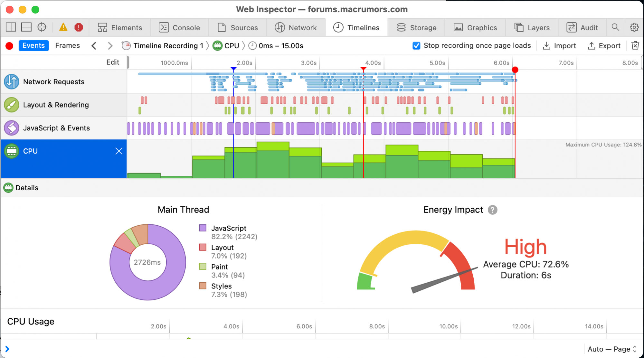This screenshot has width=644, height=358.
Task: Click the yellow warnings triangle icon
Action: (63, 27)
